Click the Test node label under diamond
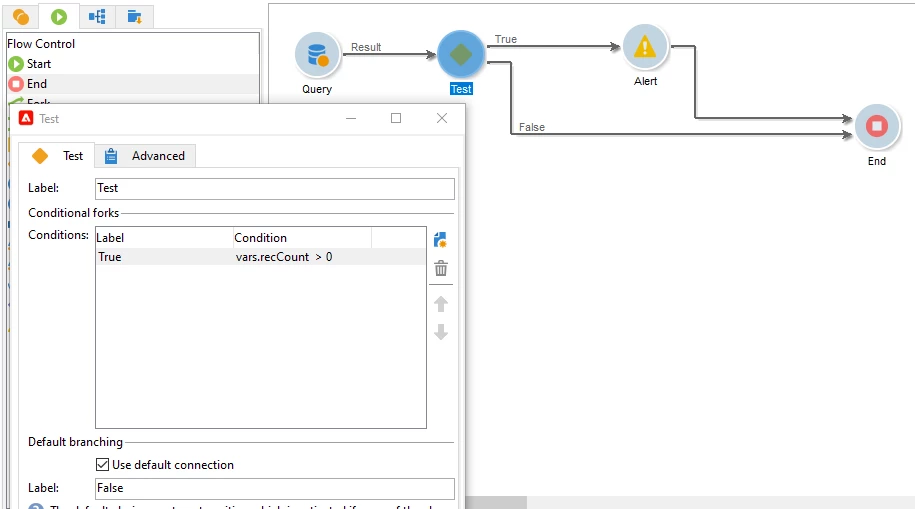 [461, 89]
